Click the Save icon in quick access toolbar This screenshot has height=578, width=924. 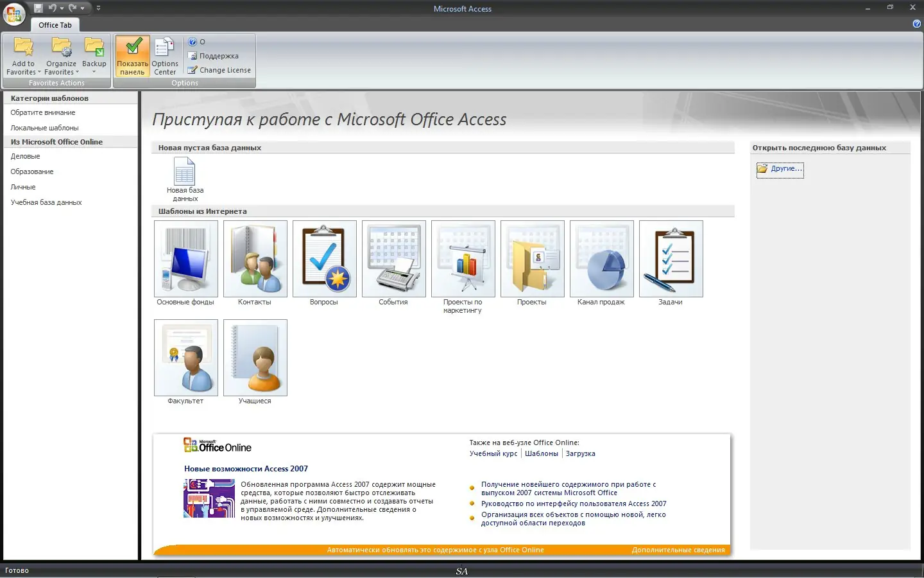(38, 8)
